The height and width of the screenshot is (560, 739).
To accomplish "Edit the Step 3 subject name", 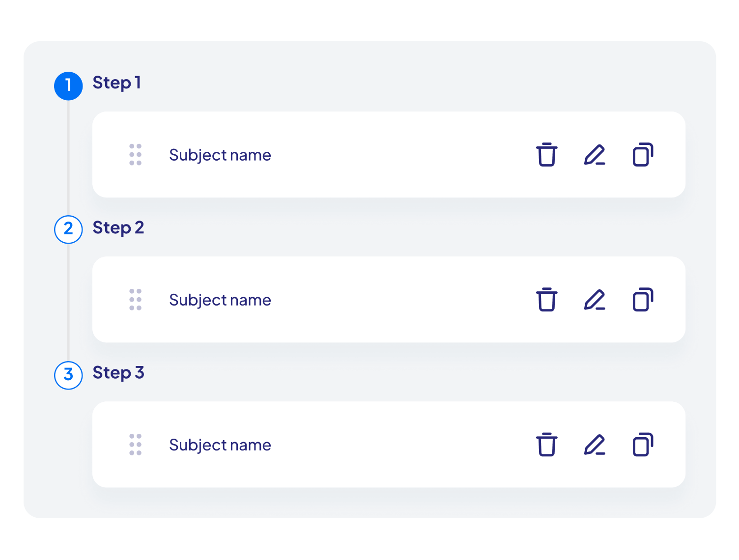I will (x=595, y=445).
